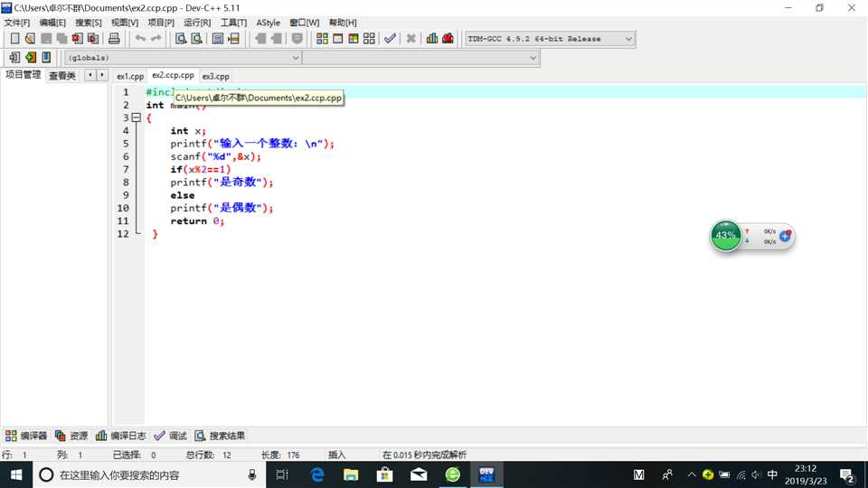Click the taskbar search box

click(x=149, y=474)
